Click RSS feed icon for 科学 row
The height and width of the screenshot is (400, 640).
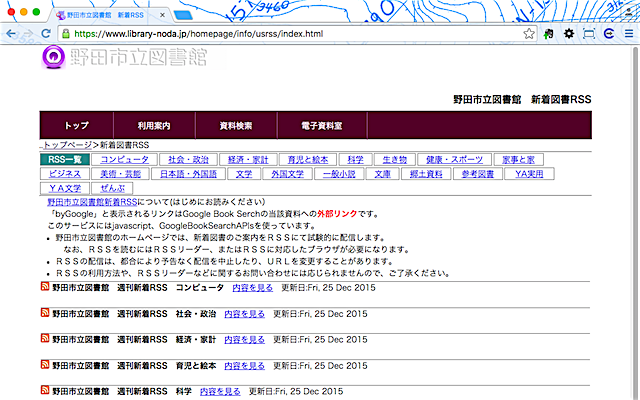(x=45, y=390)
